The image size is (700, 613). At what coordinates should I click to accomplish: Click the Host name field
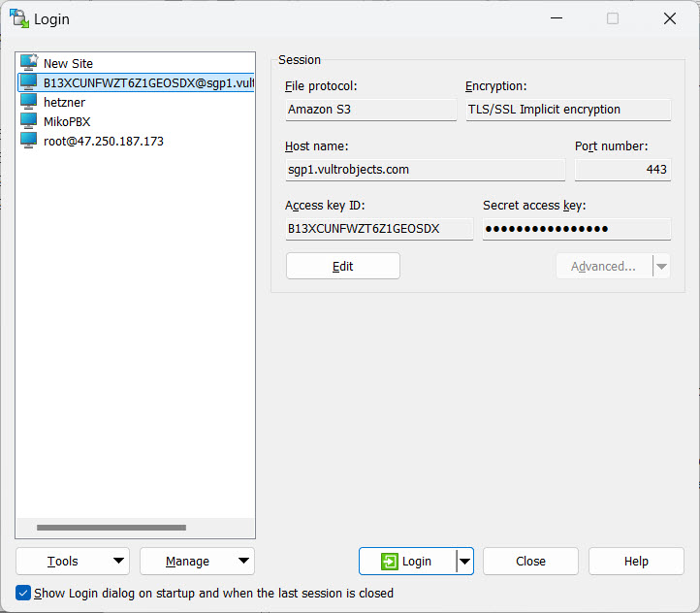[425, 170]
